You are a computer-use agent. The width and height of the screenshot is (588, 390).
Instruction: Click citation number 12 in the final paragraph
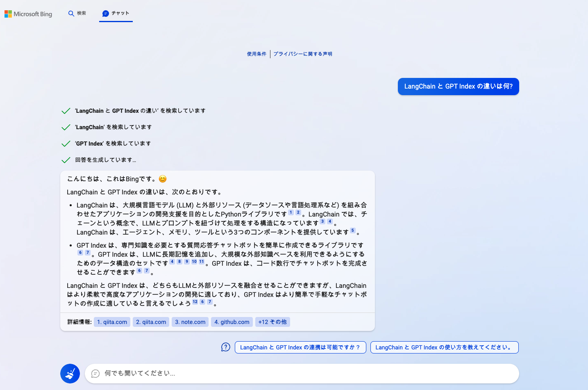point(195,302)
